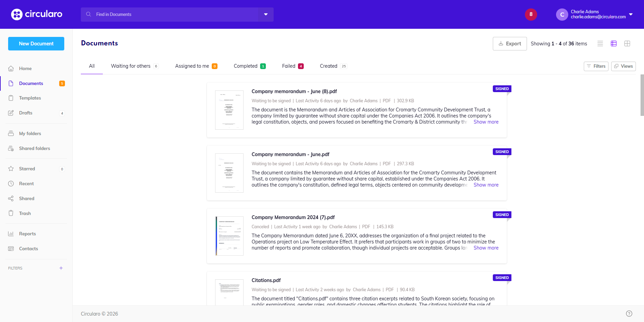
Task: Click the page vertical scrollbar
Action: click(x=642, y=95)
